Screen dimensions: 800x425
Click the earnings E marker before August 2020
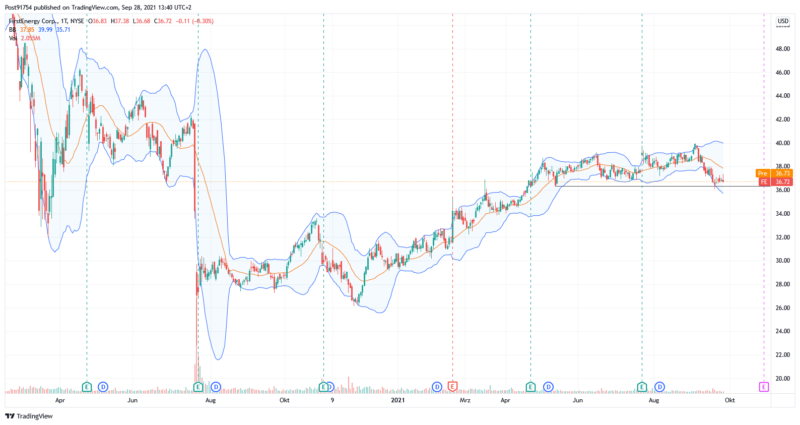click(198, 386)
